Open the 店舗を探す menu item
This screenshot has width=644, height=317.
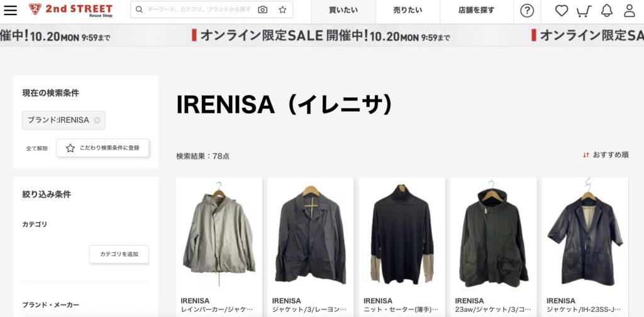(x=477, y=10)
